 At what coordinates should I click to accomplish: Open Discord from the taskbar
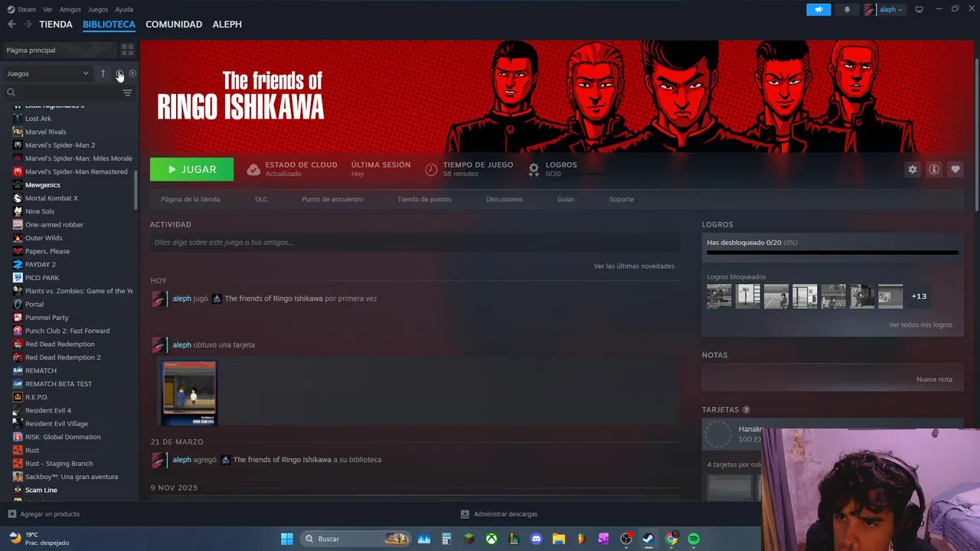tap(536, 539)
